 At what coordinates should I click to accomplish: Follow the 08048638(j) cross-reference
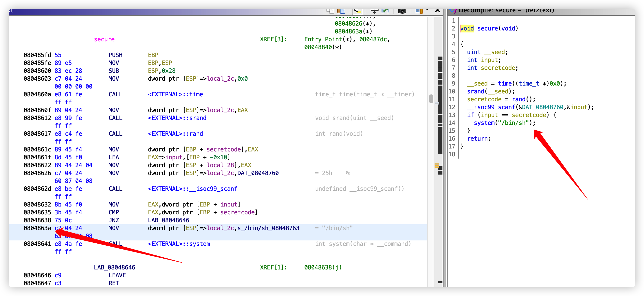click(323, 267)
